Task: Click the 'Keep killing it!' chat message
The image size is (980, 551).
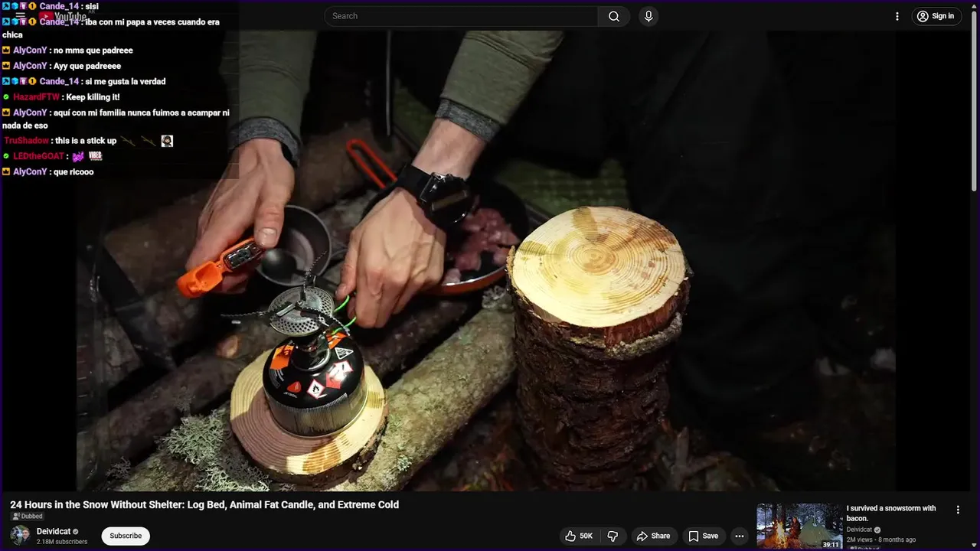Action: click(93, 97)
